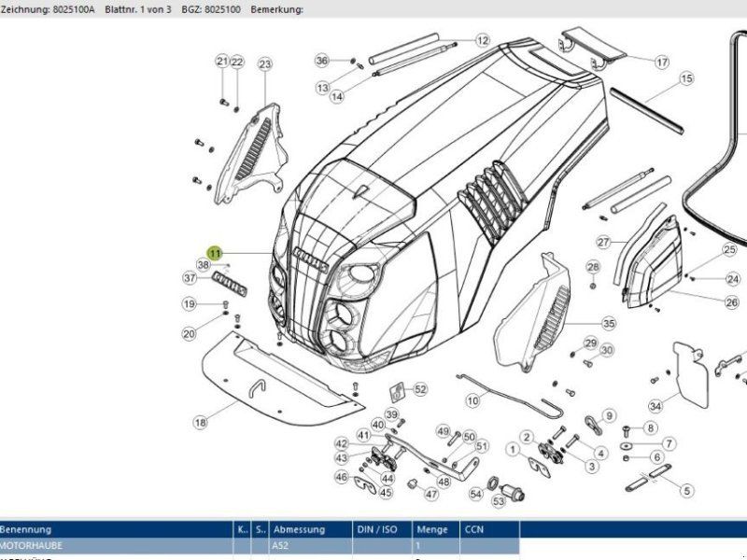This screenshot has width=747, height=560.
Task: Choose callout 10 for the support rod
Action: click(x=472, y=399)
